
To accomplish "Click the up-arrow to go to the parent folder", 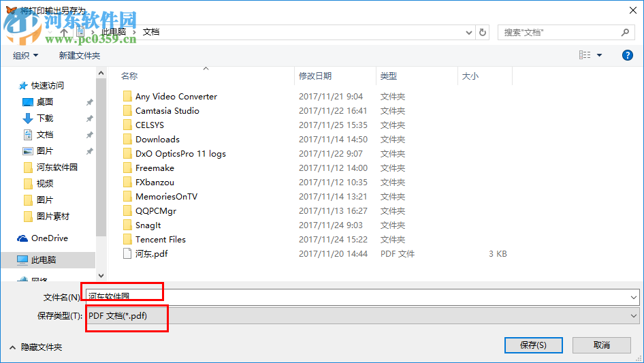I will click(64, 32).
